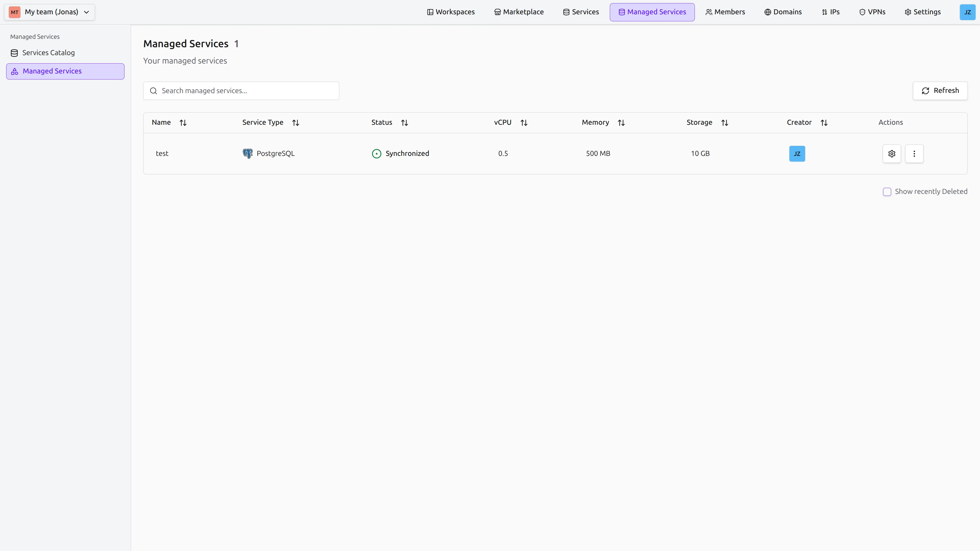Sort services by Memory
The width and height of the screenshot is (980, 551).
click(621, 122)
